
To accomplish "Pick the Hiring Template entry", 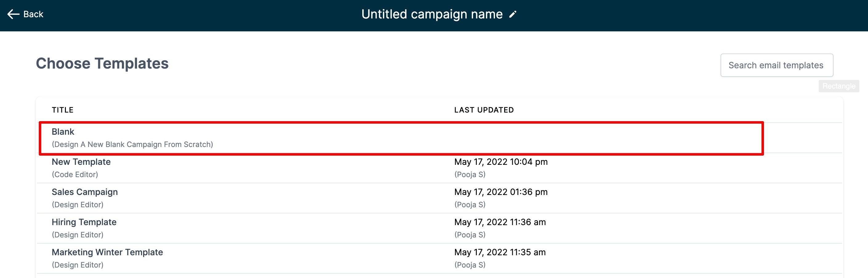I will 84,222.
